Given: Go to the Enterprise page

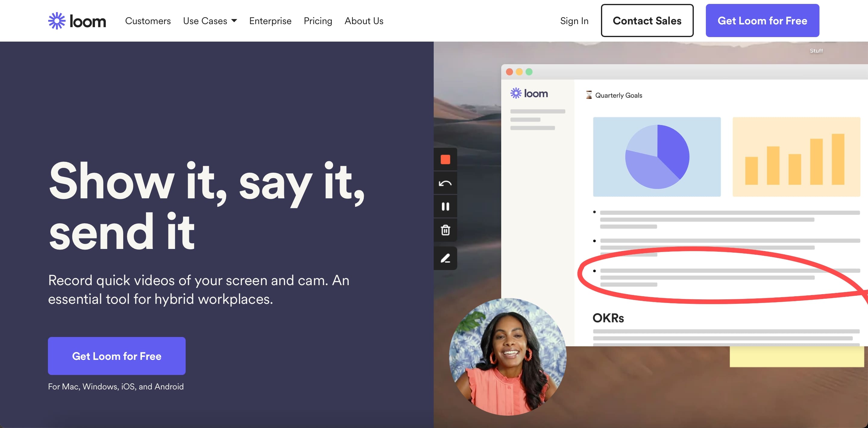Looking at the screenshot, I should coord(270,21).
